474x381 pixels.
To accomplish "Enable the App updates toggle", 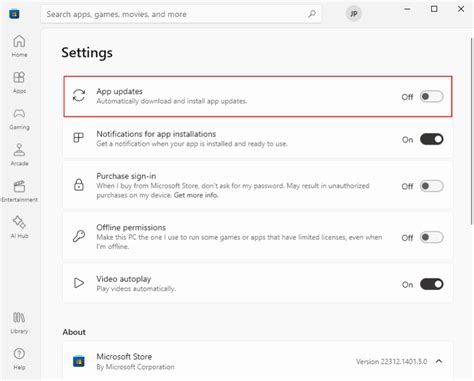I will pos(432,97).
